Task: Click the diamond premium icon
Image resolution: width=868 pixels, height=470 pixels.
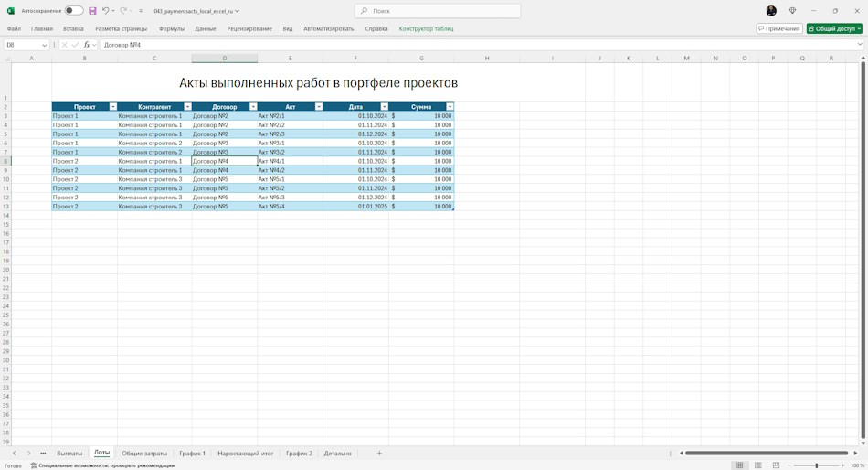Action: coord(792,11)
